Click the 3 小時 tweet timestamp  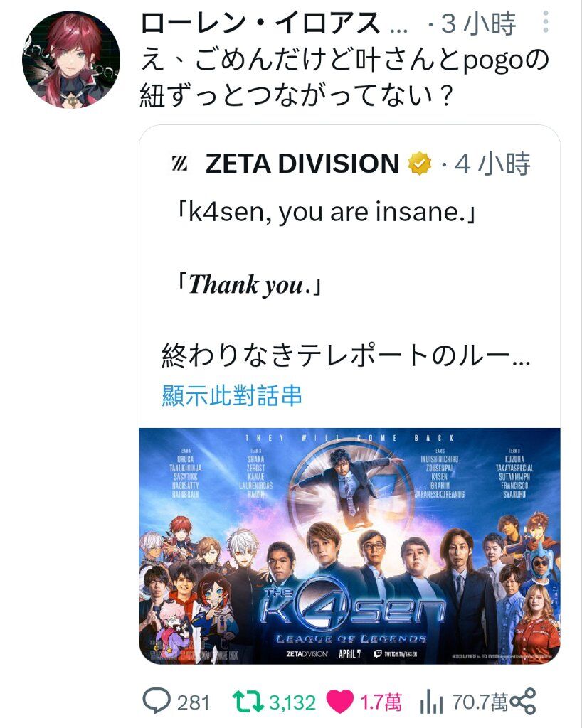click(x=478, y=23)
